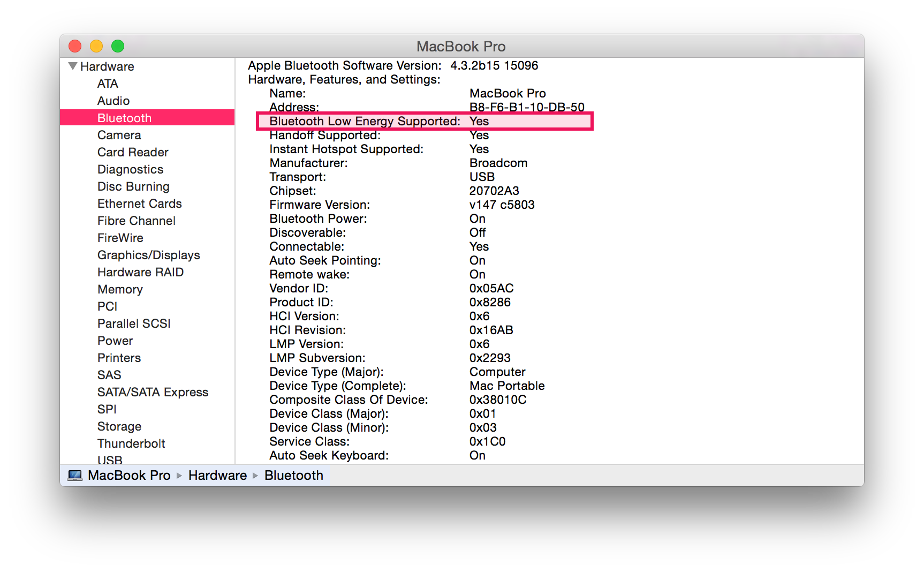Click the Handoff Supported label
The width and height of the screenshot is (924, 572).
325,135
